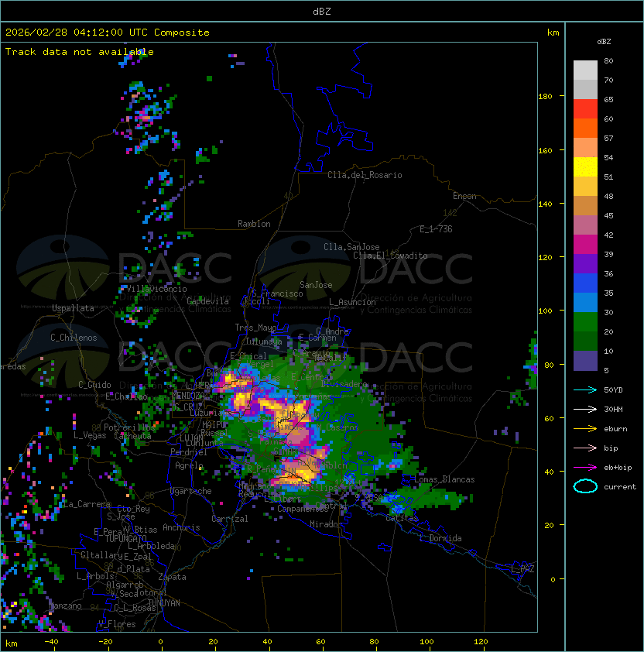Image resolution: width=644 pixels, height=652 pixels.
Task: Click the cyan 'current' ellipse legend icon
Action: [x=585, y=486]
